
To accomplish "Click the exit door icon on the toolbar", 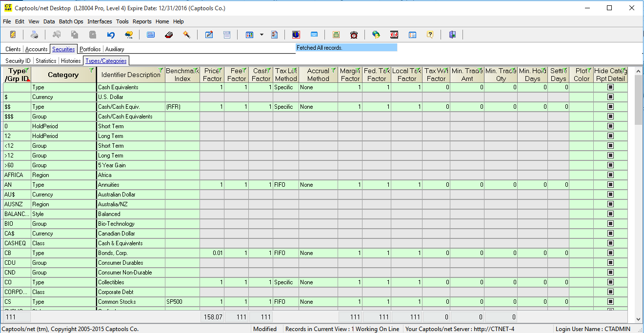I will coord(451,34).
